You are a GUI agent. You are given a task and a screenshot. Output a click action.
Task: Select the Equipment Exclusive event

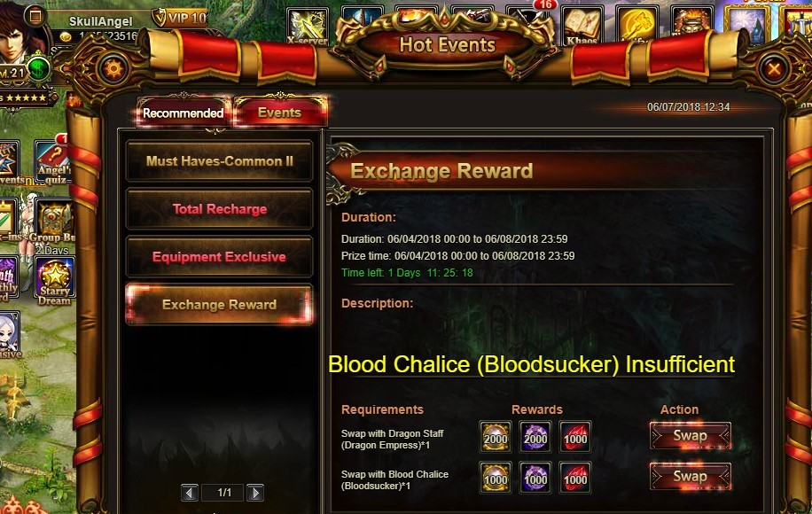coord(219,257)
